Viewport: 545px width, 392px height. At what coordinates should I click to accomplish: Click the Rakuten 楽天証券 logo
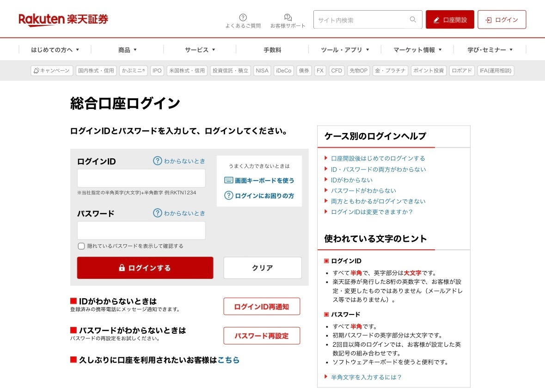tap(63, 19)
